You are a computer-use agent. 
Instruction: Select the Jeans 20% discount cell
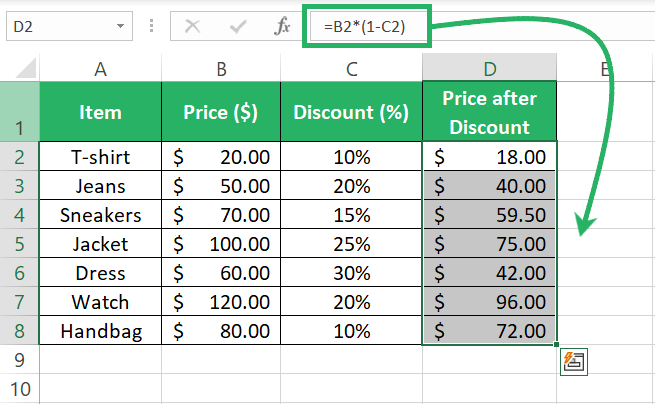[351, 185]
